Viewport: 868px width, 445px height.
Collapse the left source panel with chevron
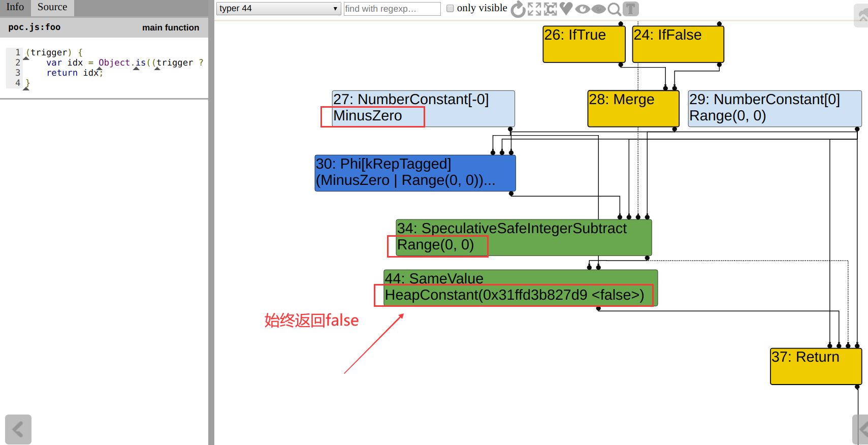[x=18, y=429]
